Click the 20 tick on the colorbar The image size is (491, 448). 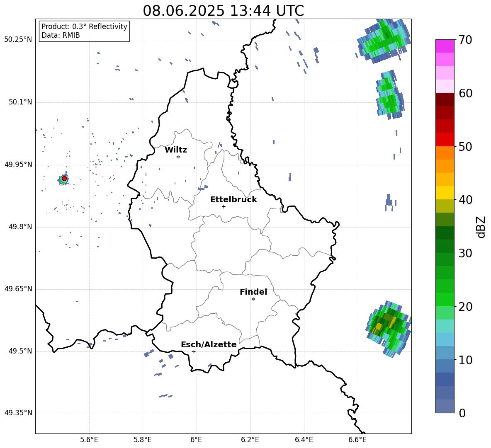(465, 307)
